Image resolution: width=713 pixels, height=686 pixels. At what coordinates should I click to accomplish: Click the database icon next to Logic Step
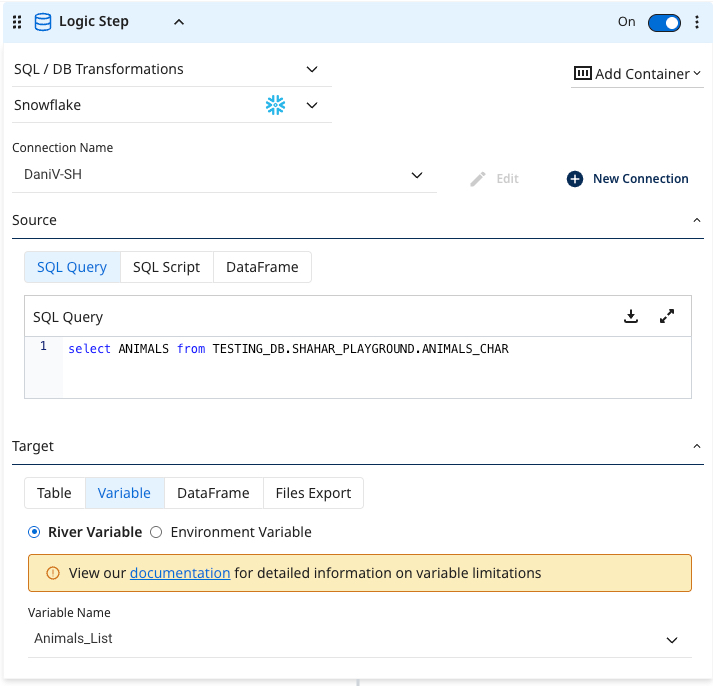(x=43, y=22)
